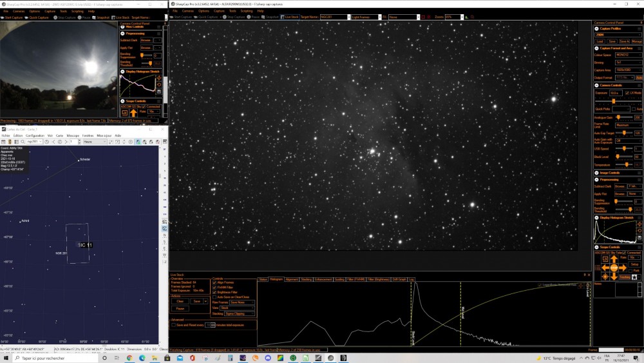Click Manage button in Capture Profiles
This screenshot has width=644, height=363.
point(637,41)
